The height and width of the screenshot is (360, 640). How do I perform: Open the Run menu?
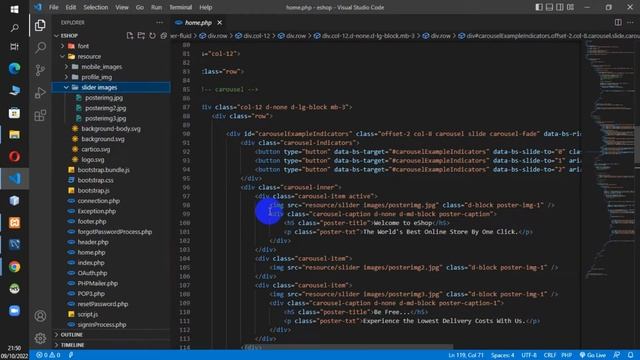tap(156, 7)
